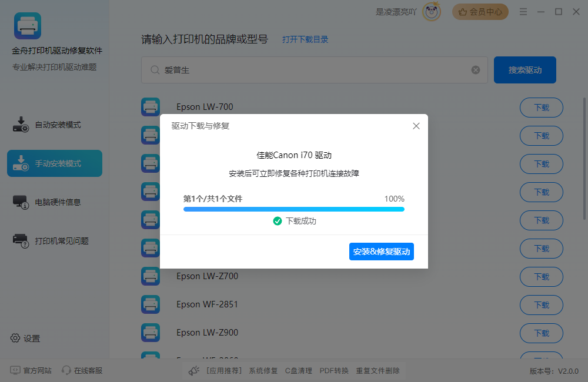Download the Epson LW-Z700 driver

541,277
